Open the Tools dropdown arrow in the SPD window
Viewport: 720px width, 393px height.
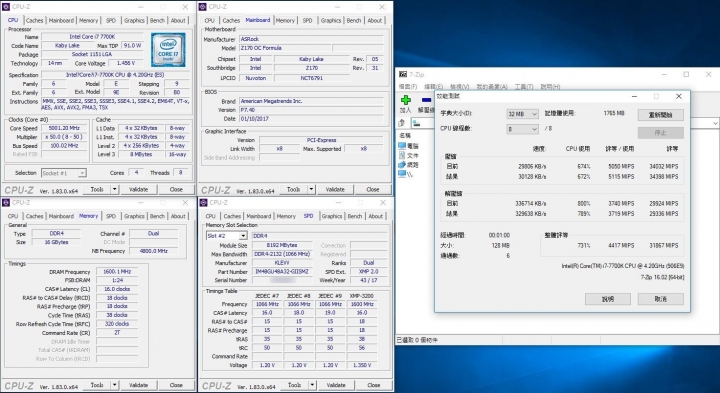coord(312,385)
